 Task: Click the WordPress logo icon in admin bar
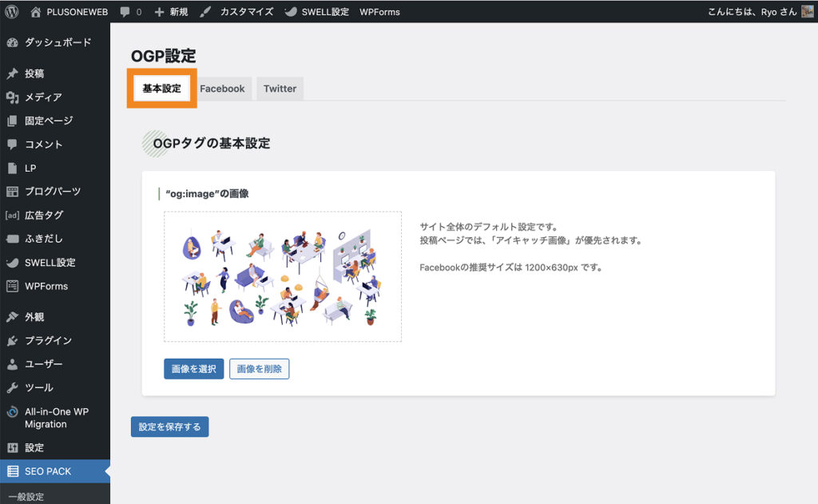click(x=12, y=12)
